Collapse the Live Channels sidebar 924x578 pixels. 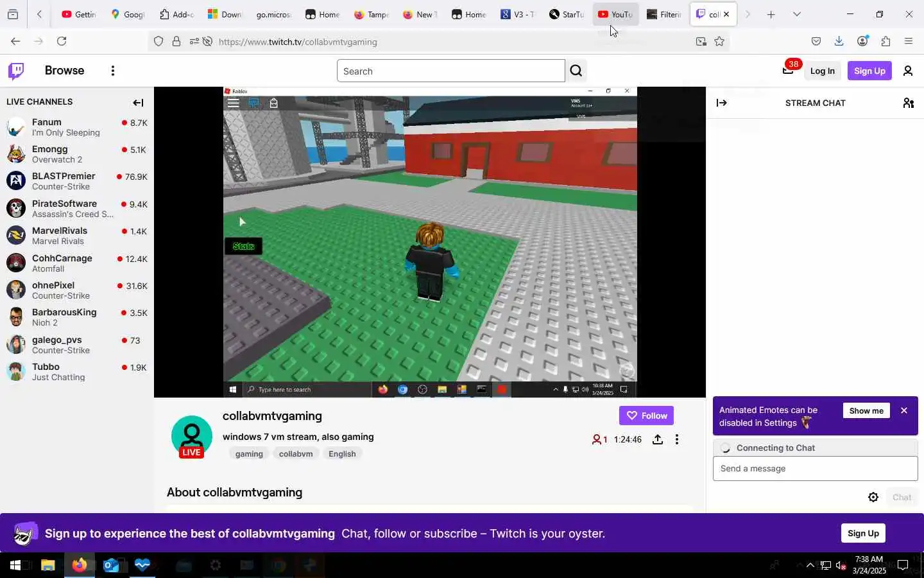click(138, 103)
